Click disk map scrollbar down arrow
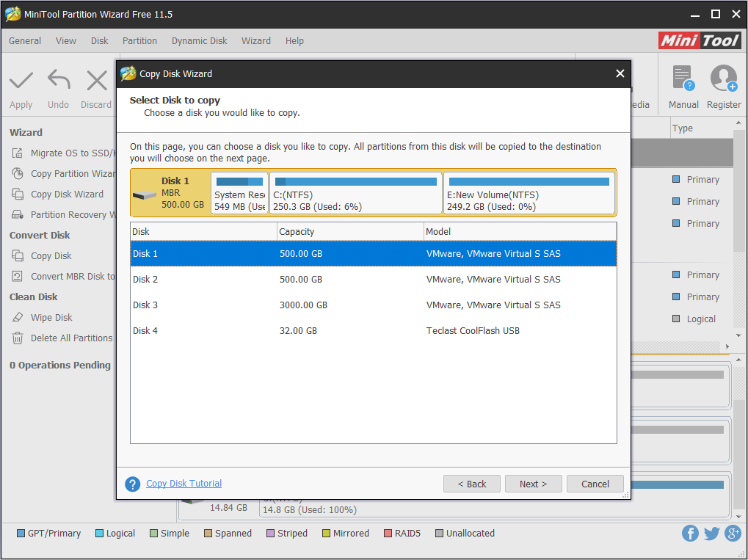The height and width of the screenshot is (560, 748). 739,517
